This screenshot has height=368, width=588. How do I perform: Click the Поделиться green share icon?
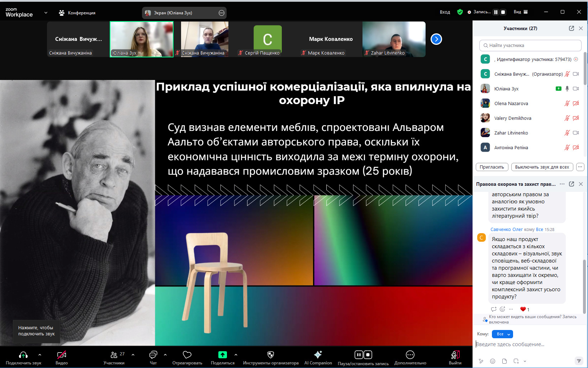pos(223,355)
